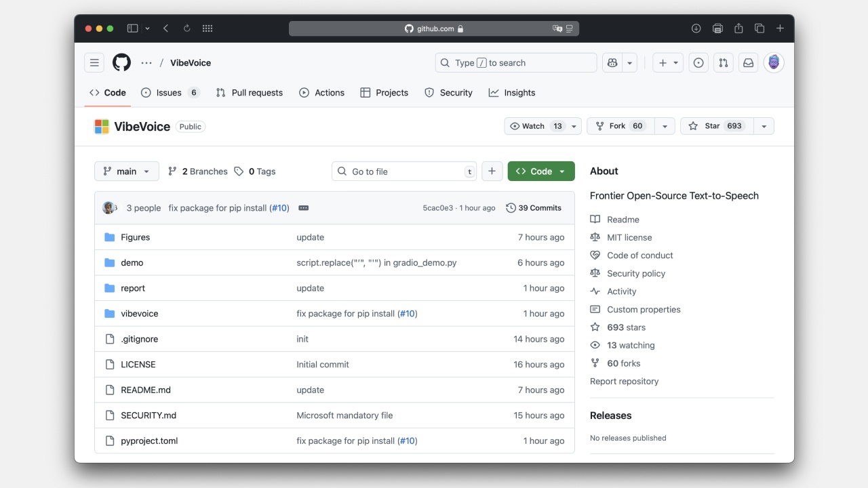Click Safari's share icon
Screen dimensions: 868x488
pos(738,28)
